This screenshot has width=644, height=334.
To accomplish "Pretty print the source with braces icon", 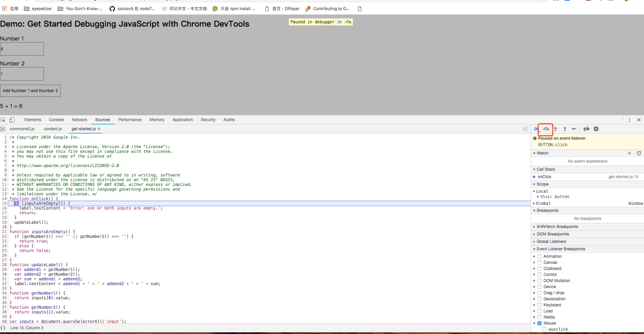I will pyautogui.click(x=3, y=328).
